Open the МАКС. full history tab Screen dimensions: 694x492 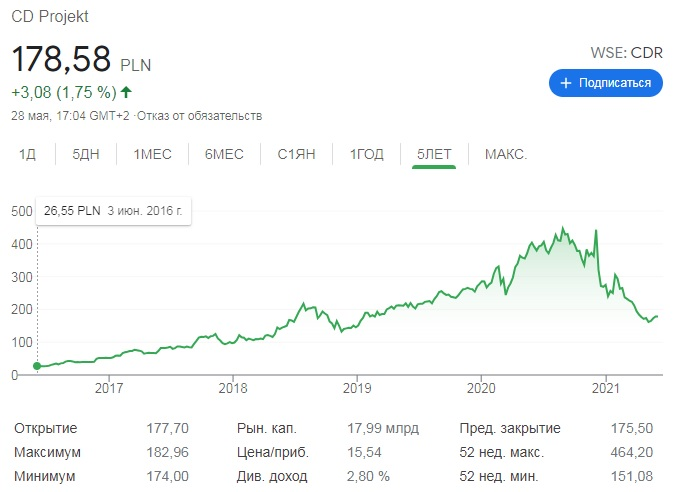tap(506, 154)
